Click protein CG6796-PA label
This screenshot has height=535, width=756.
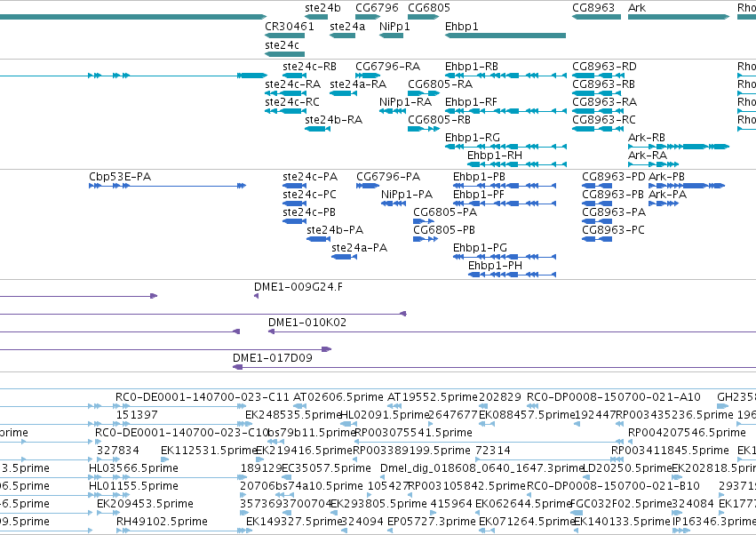(388, 177)
